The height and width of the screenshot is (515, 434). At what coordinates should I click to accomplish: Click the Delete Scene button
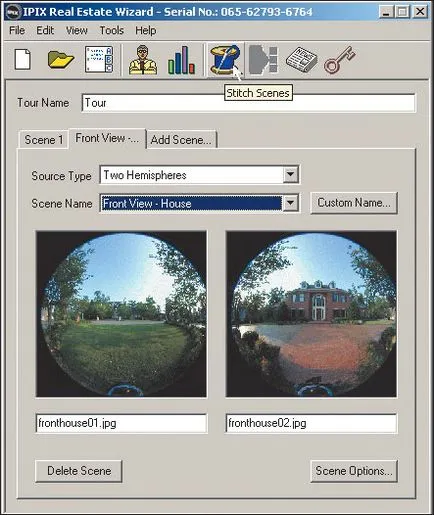click(x=79, y=471)
